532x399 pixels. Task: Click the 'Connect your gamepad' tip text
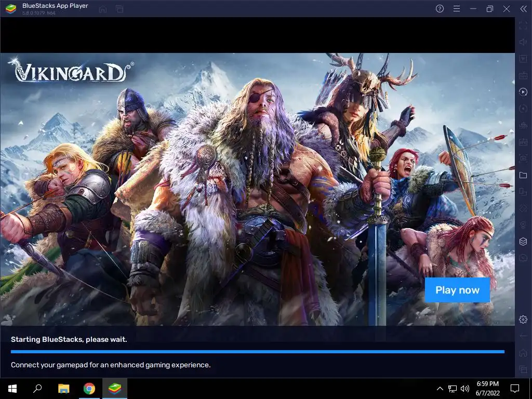pos(111,365)
